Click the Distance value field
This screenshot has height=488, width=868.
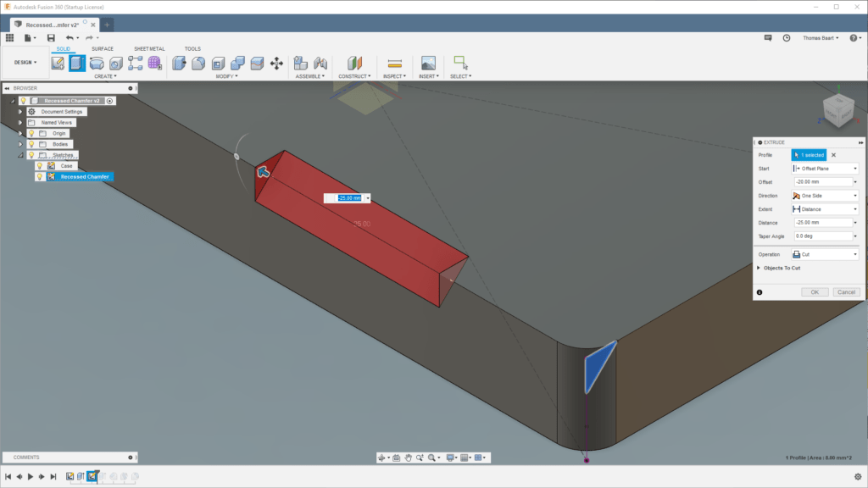coord(824,223)
